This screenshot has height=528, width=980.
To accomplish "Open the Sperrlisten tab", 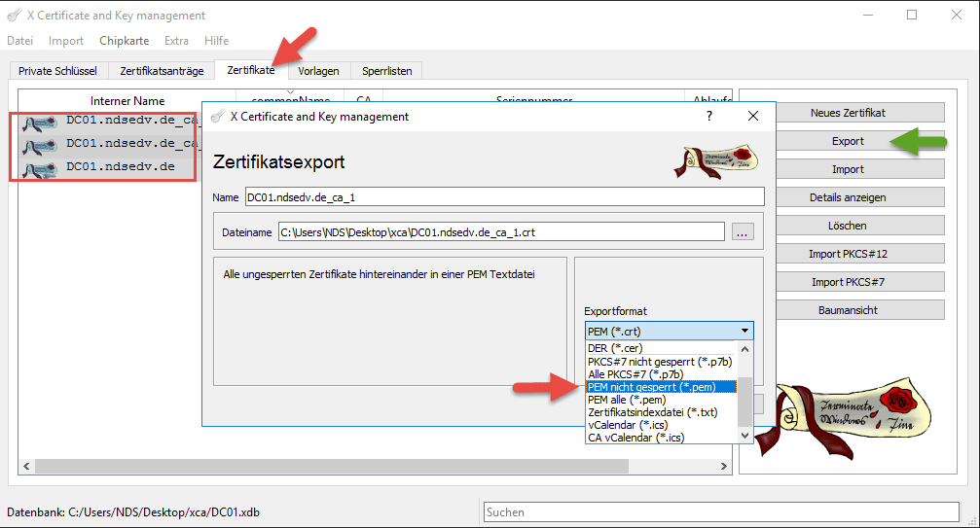I will (386, 71).
